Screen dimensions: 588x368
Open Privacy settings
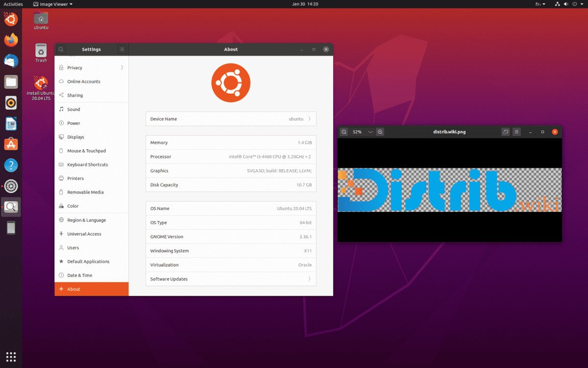pyautogui.click(x=92, y=68)
